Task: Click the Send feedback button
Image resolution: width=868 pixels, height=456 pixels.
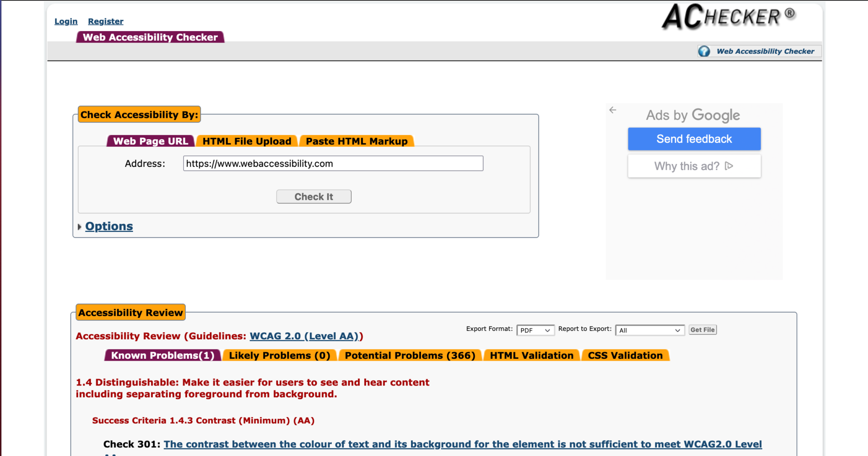Action: pos(694,139)
